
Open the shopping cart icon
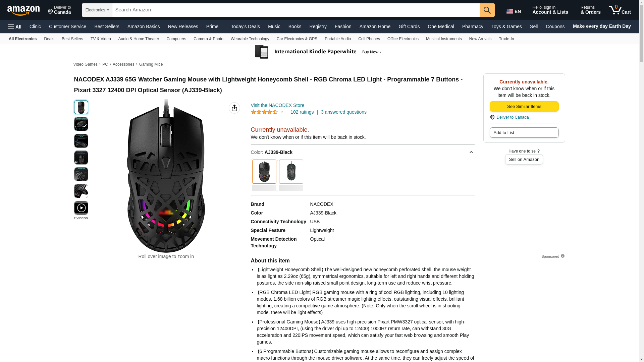(x=620, y=10)
